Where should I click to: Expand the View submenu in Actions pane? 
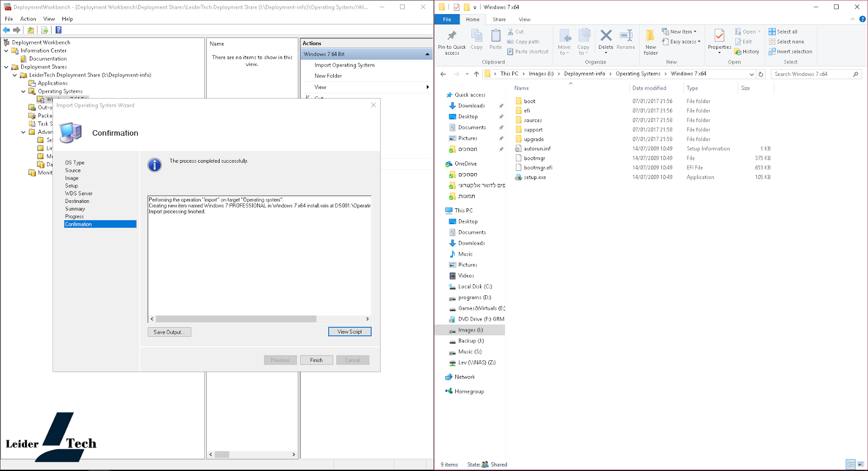427,87
